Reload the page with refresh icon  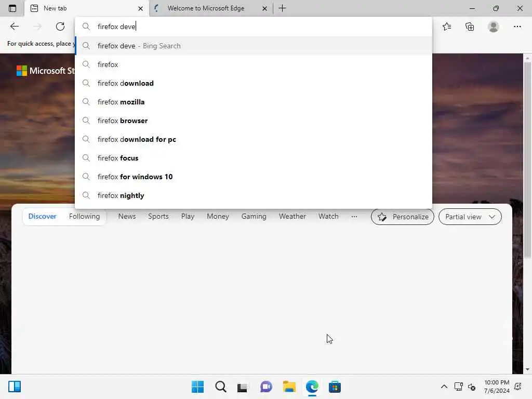pyautogui.click(x=60, y=26)
